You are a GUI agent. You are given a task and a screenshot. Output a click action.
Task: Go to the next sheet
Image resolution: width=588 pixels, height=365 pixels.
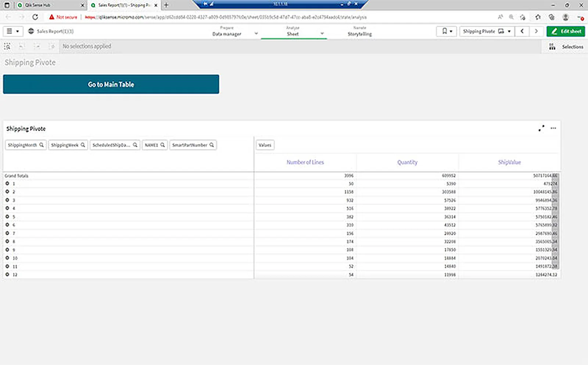click(x=536, y=31)
